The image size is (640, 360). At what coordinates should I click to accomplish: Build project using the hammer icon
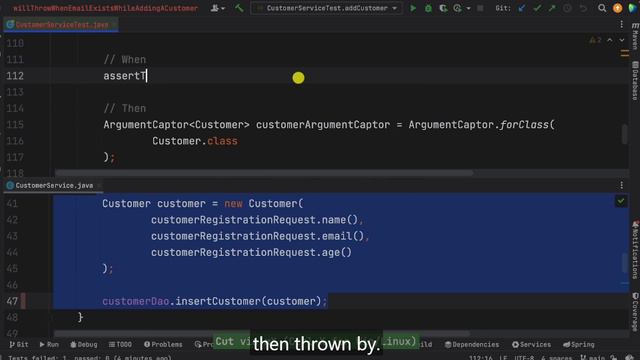click(x=239, y=8)
